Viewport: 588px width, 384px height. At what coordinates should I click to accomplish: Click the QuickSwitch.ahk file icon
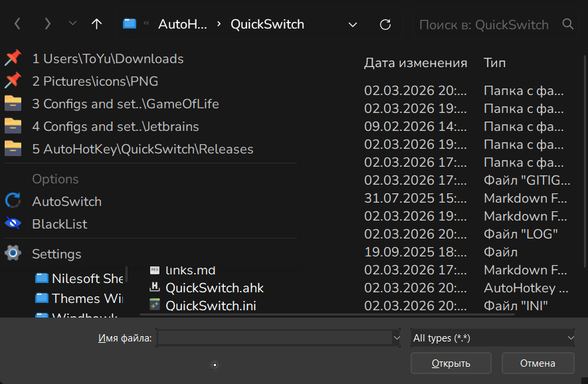[155, 288]
